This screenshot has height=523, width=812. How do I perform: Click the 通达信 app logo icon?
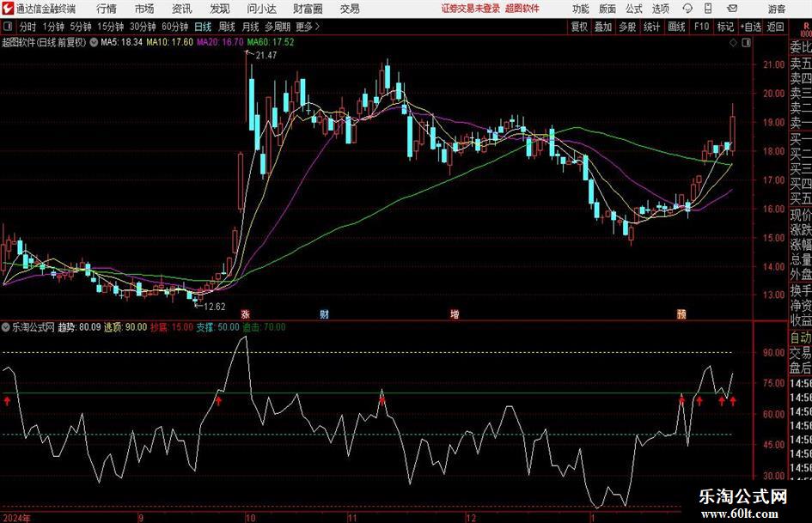click(x=8, y=9)
